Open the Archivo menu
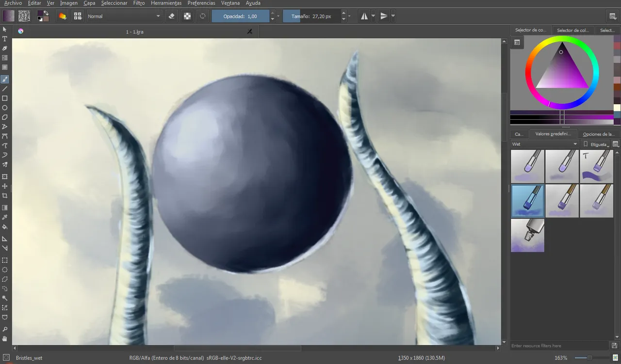621x364 pixels. (x=13, y=3)
